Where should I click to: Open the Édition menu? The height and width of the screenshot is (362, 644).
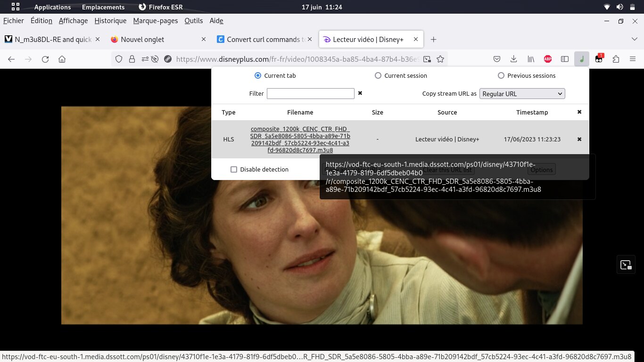41,21
